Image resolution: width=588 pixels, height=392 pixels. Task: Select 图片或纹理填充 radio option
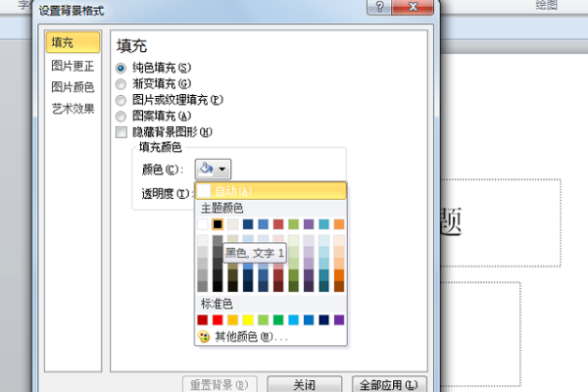pos(121,100)
